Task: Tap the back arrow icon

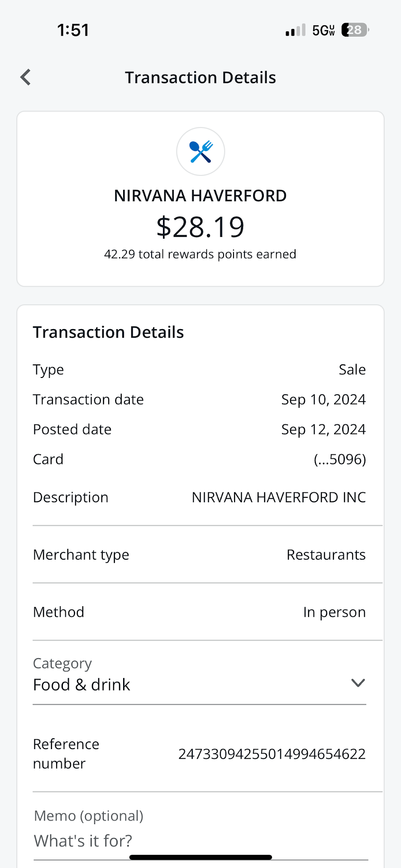Action: tap(26, 77)
